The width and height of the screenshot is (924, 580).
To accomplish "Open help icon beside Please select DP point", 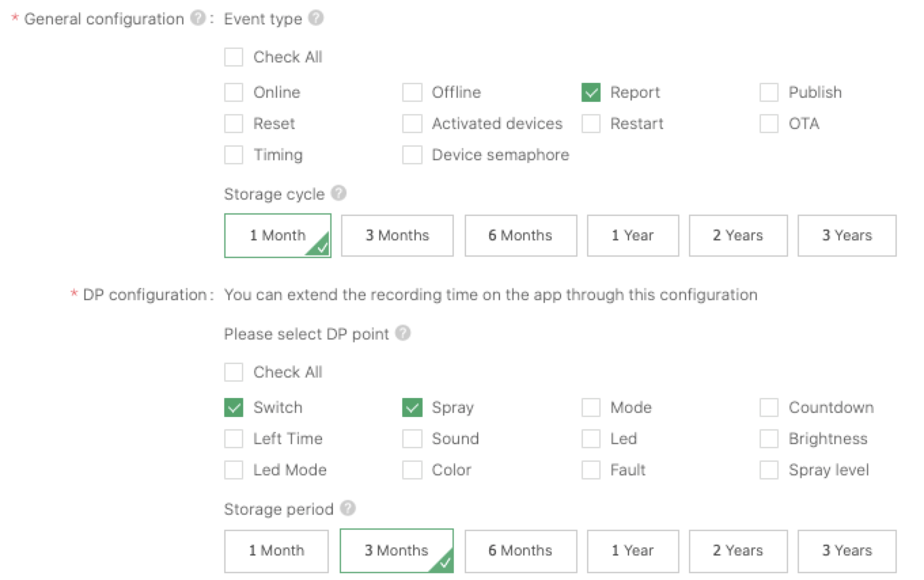I will [403, 333].
